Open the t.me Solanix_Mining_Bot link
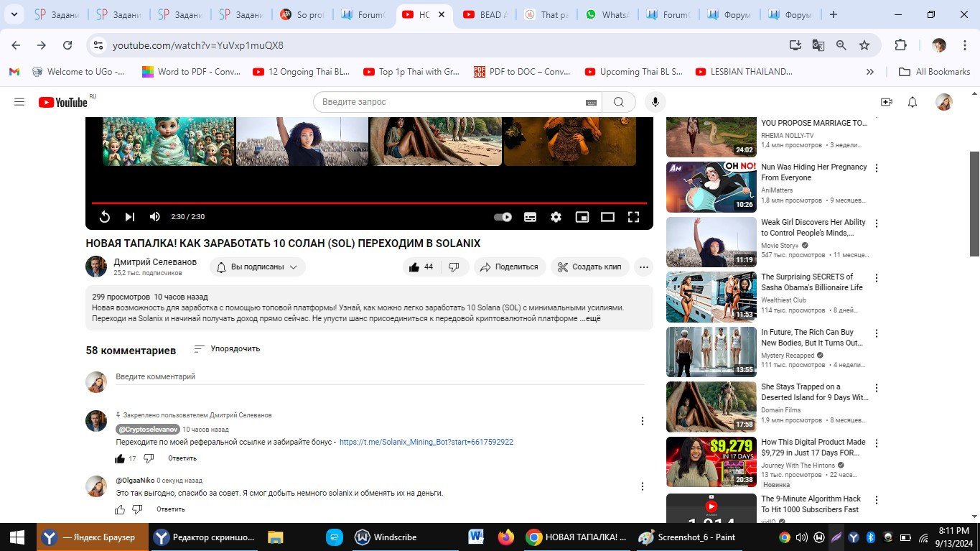Viewport: 980px width, 551px height. 426,443
